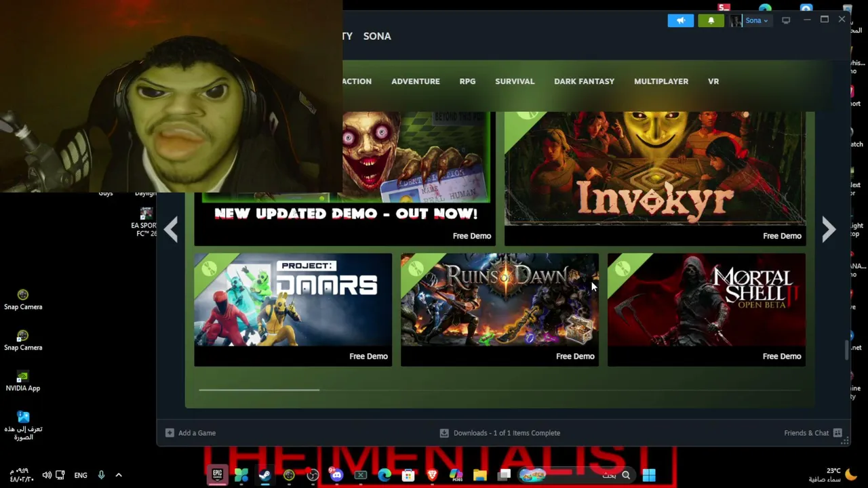
Task: Open Steam from the taskbar
Action: (265, 475)
